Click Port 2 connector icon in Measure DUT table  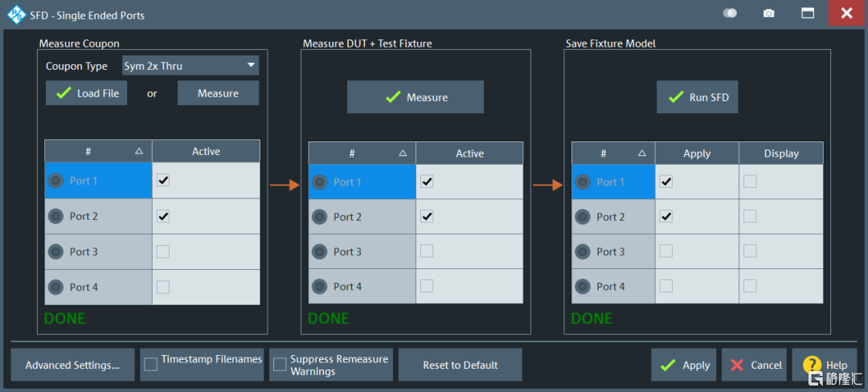tap(319, 217)
